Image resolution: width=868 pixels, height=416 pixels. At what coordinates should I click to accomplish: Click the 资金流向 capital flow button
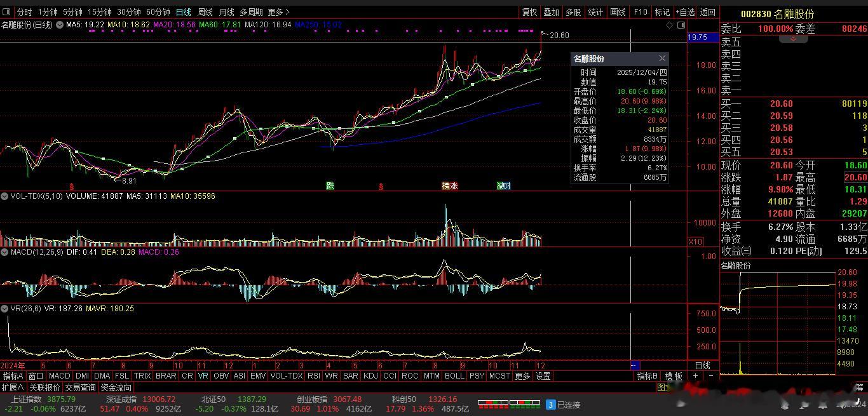116,387
